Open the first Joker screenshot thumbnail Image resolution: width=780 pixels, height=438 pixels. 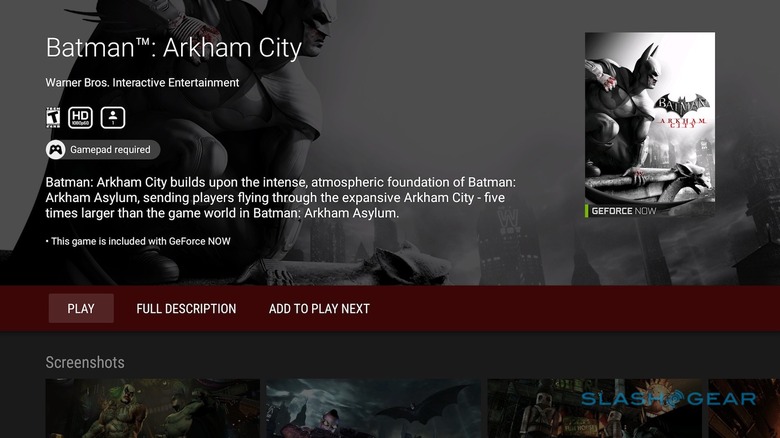pyautogui.click(x=153, y=409)
